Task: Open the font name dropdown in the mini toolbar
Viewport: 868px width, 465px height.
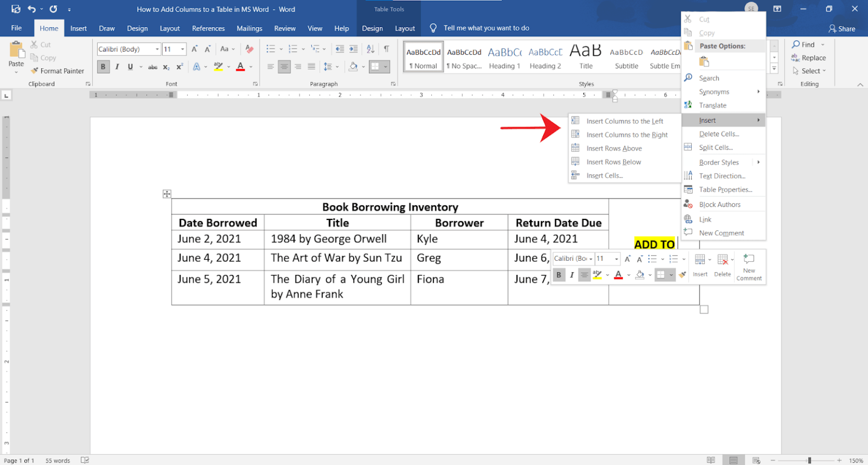Action: (591, 259)
